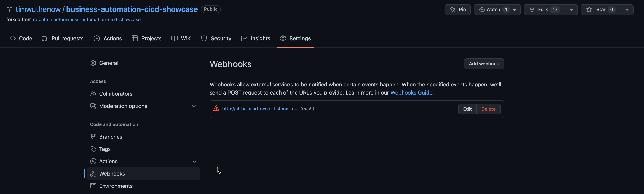Click the pull request icon in the tab bar
Viewport: 644px width, 194px height.
[44, 38]
